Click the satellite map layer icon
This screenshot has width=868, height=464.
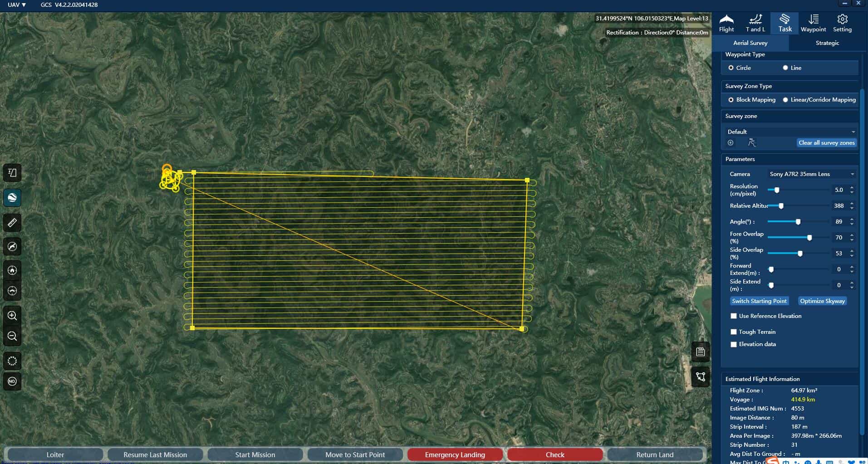point(12,198)
